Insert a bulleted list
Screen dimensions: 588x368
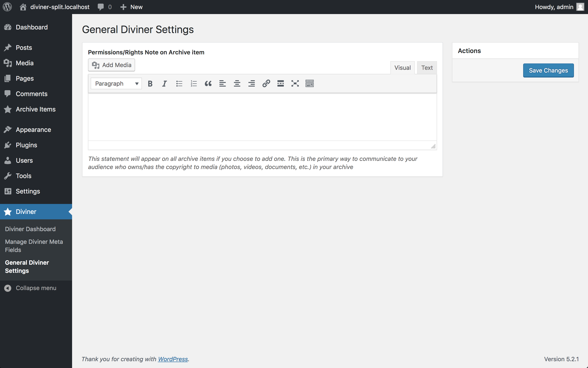[x=179, y=83]
